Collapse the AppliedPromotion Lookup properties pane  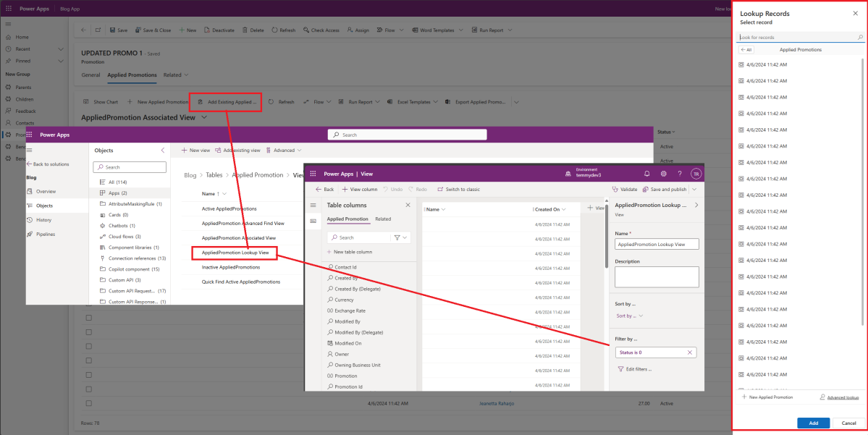(x=696, y=205)
